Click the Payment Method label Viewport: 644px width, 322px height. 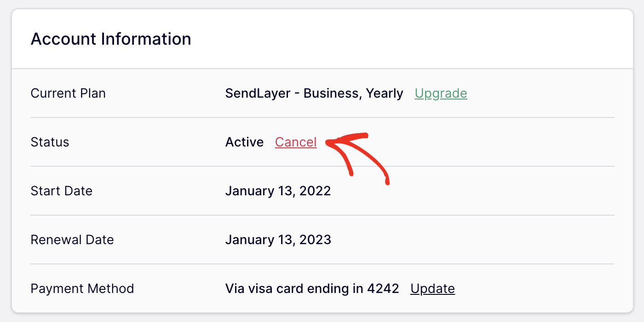(x=82, y=288)
